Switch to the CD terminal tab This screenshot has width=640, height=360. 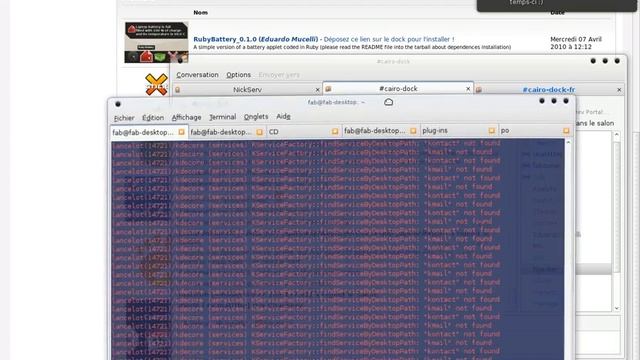(x=304, y=131)
